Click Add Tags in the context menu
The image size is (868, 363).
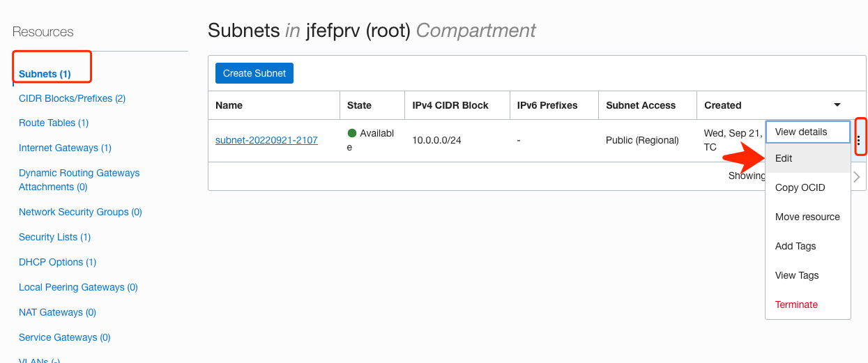[795, 246]
